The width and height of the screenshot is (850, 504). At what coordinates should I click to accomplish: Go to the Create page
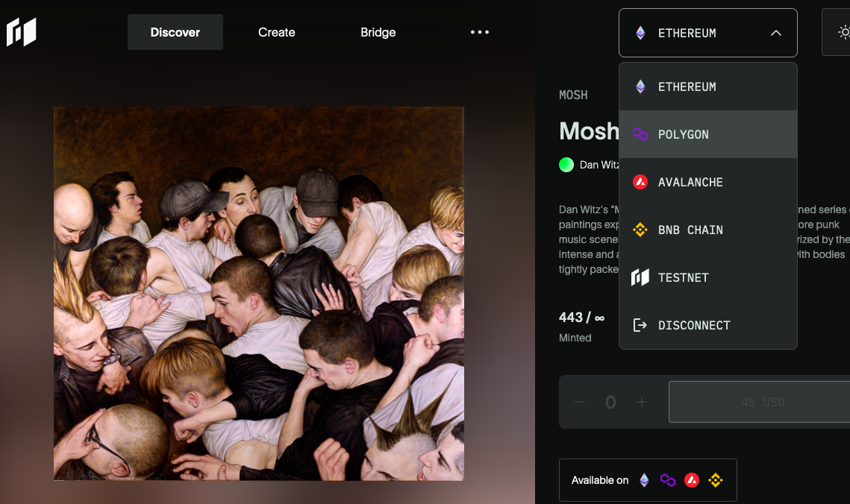click(x=276, y=33)
